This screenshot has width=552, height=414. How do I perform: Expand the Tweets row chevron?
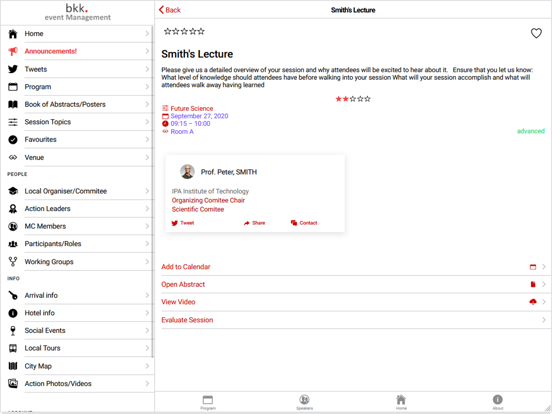(147, 69)
